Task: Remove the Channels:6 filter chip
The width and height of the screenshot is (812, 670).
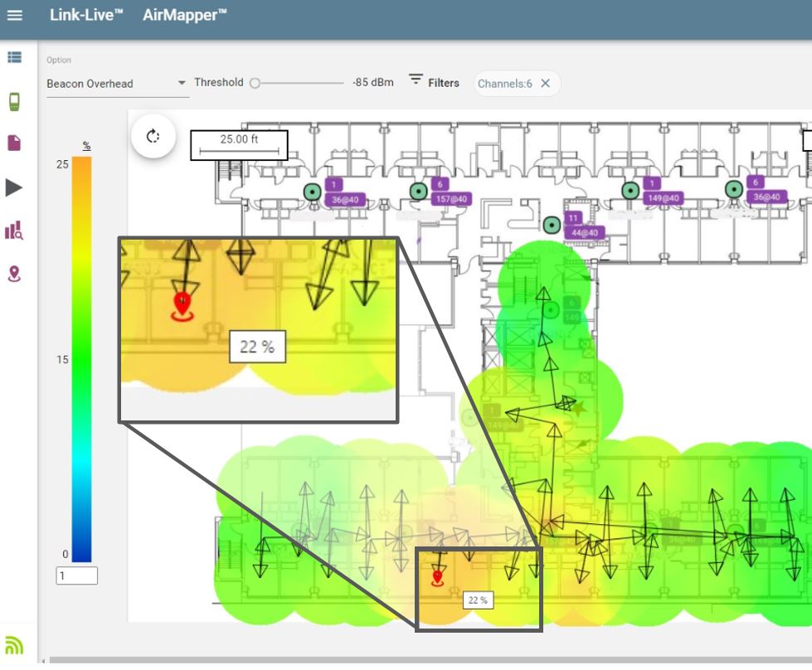Action: 546,83
